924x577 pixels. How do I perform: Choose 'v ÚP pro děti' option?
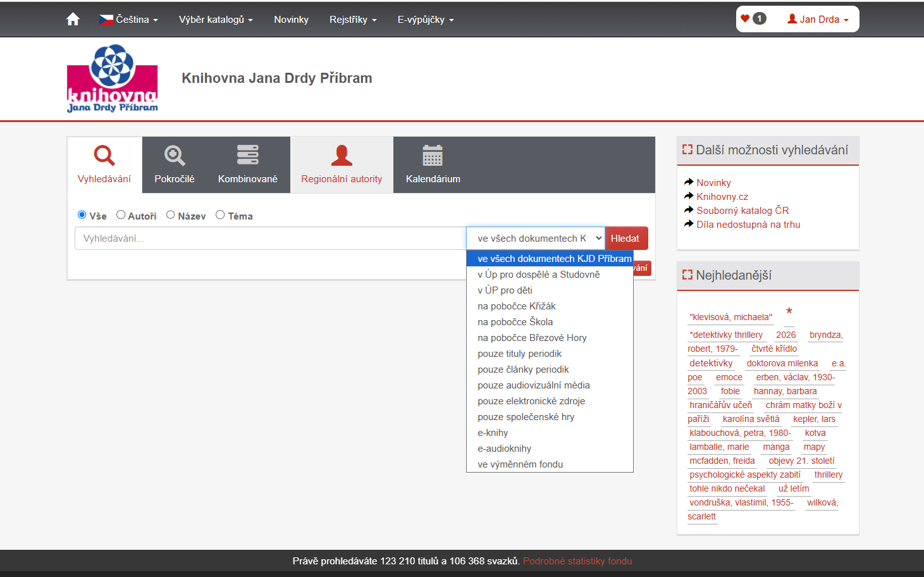[550, 290]
